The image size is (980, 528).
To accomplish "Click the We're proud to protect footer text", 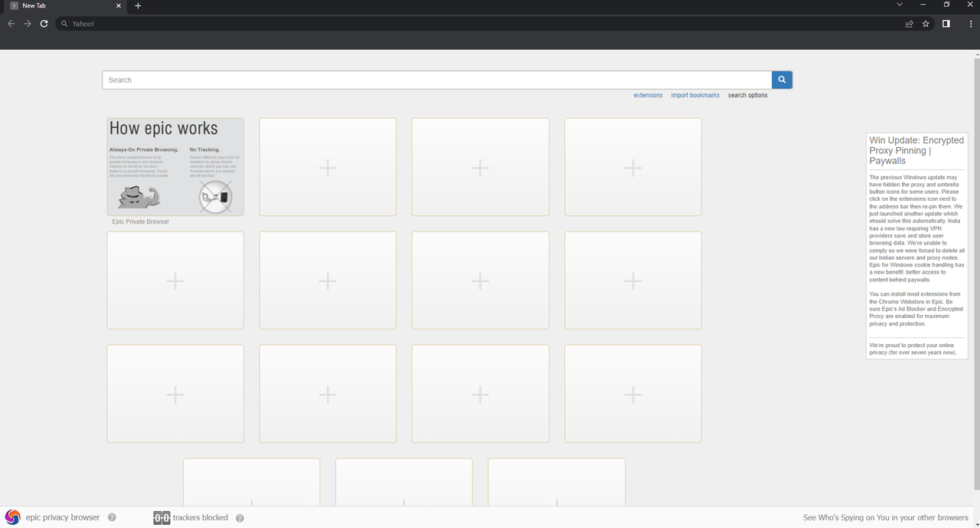I will click(x=913, y=349).
